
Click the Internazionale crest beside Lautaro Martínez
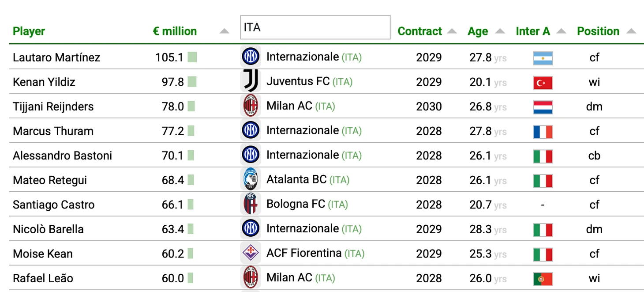(251, 57)
